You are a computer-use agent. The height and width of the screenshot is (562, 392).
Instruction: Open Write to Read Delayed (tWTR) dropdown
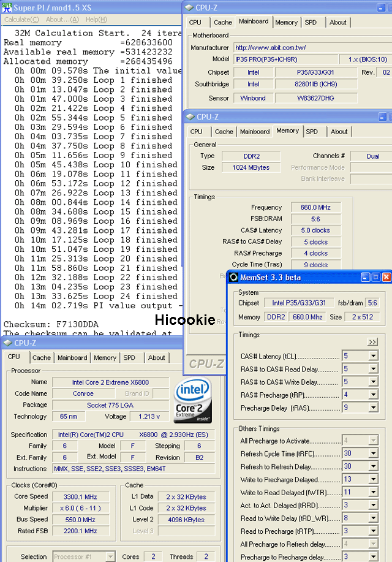click(x=374, y=492)
